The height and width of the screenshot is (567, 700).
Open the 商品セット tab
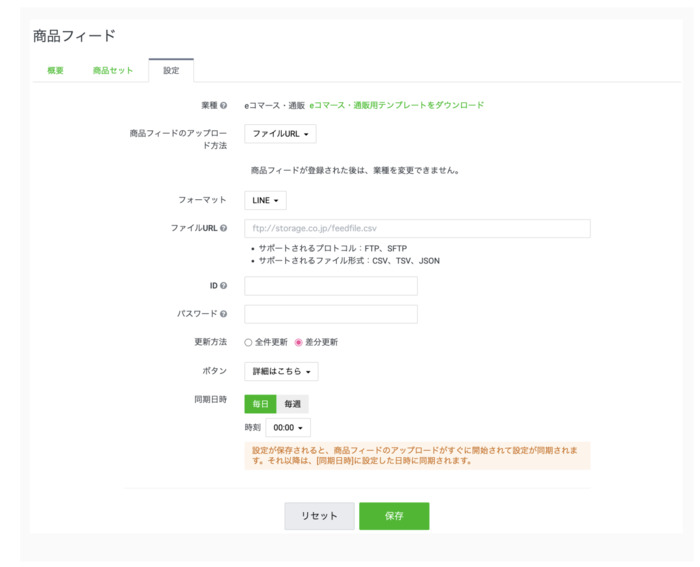pos(113,71)
